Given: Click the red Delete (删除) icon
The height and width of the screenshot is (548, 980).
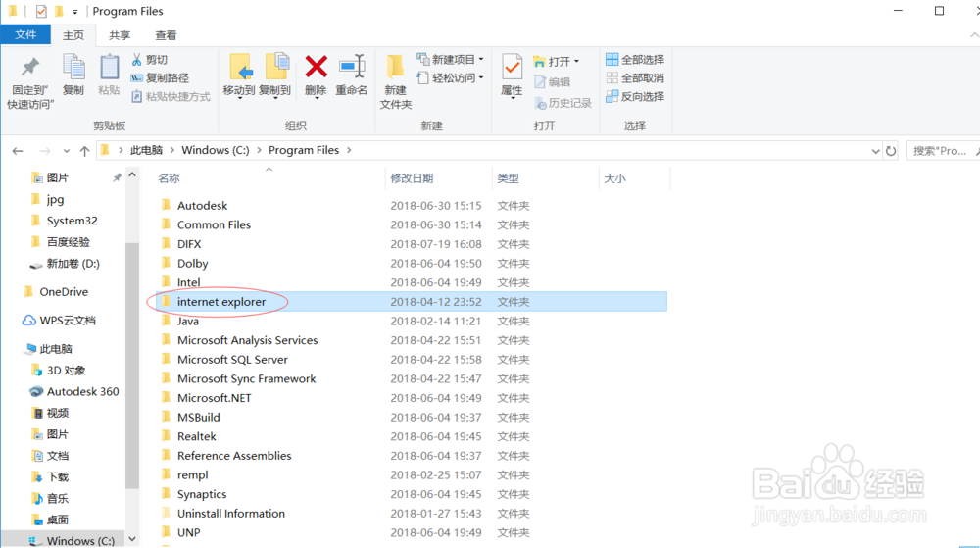Looking at the screenshot, I should tap(316, 67).
